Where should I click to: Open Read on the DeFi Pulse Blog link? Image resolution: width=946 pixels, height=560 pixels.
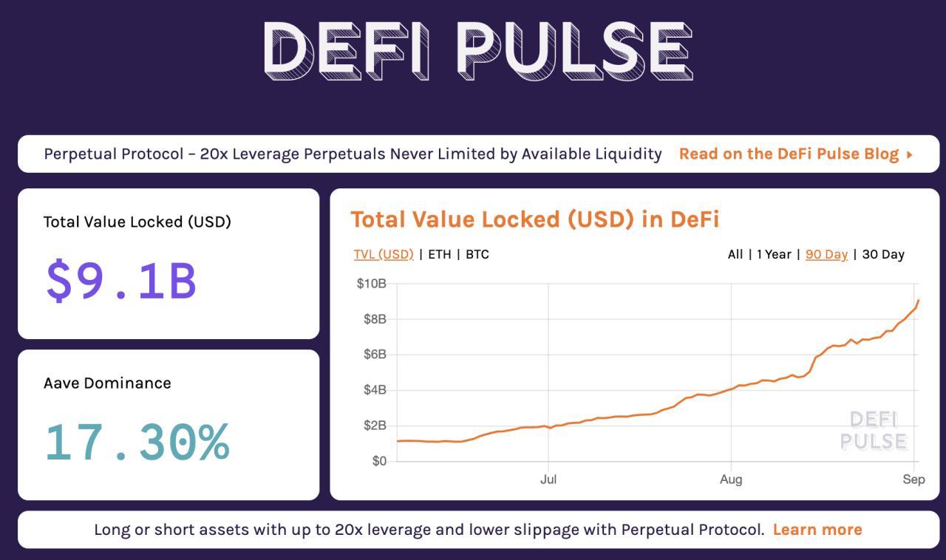(x=788, y=154)
